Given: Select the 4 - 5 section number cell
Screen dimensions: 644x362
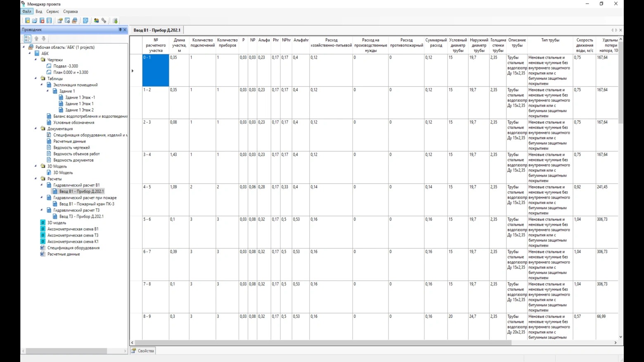Looking at the screenshot, I should click(156, 199).
